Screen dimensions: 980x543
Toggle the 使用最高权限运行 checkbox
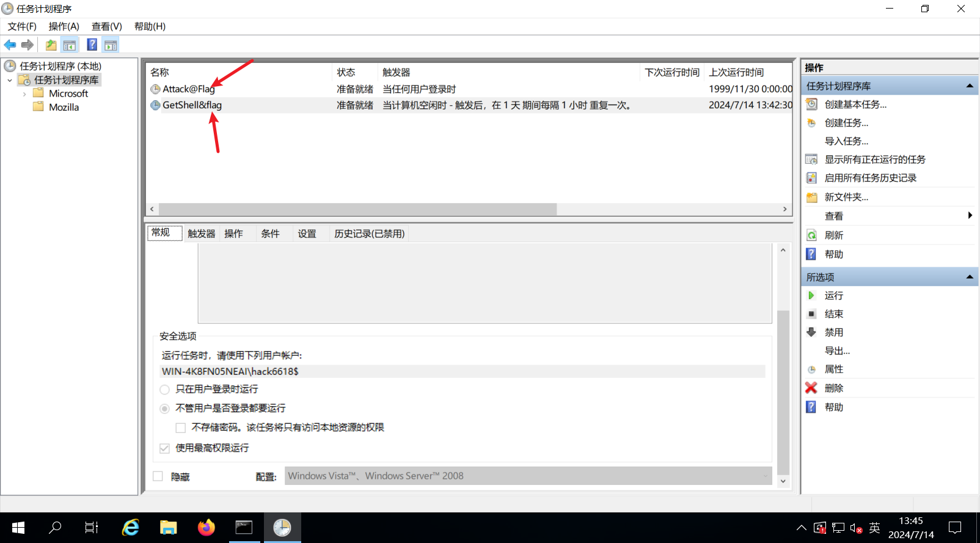pos(164,448)
